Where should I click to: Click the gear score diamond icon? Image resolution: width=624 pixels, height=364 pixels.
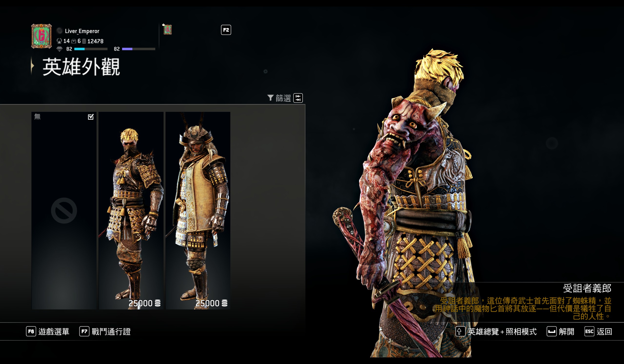pyautogui.click(x=59, y=49)
